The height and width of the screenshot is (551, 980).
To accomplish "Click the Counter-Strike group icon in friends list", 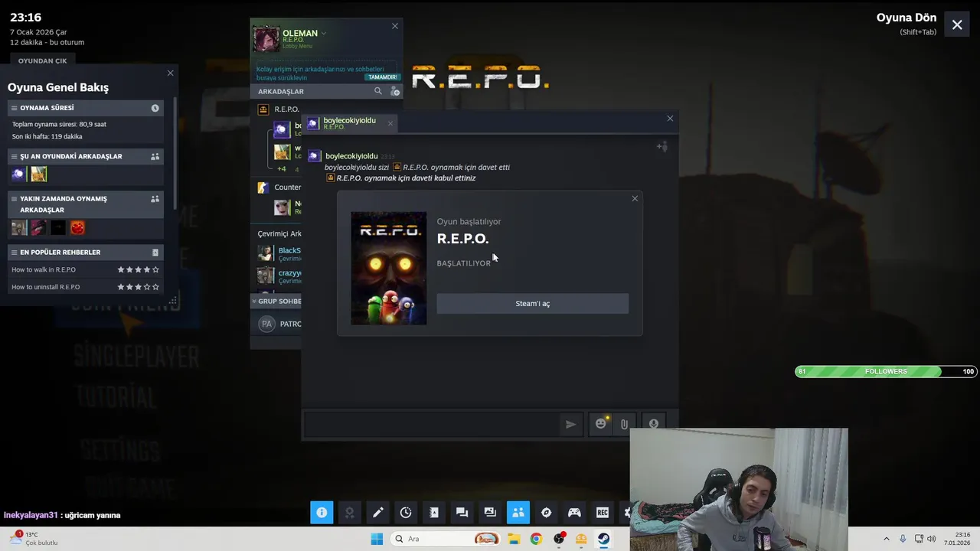I will pyautogui.click(x=263, y=187).
